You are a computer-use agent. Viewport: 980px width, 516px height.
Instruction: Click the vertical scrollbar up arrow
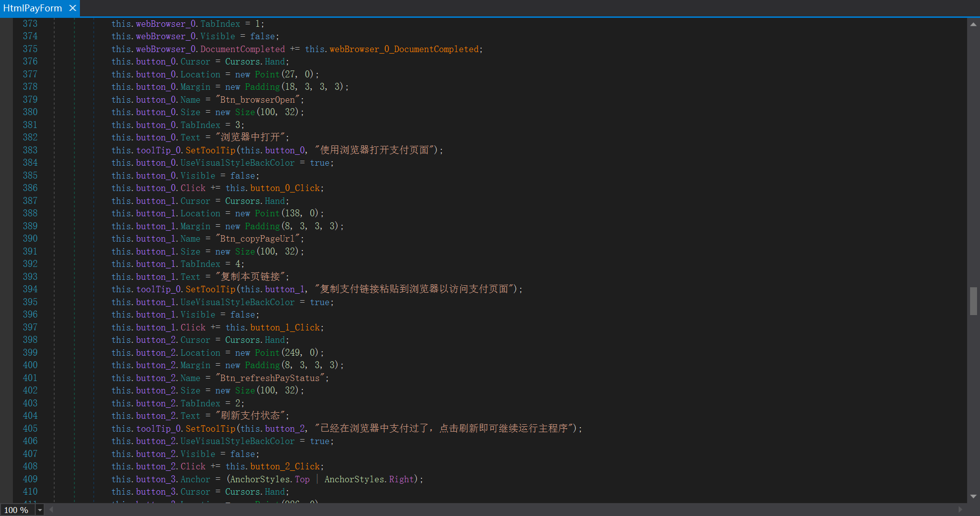[x=973, y=24]
